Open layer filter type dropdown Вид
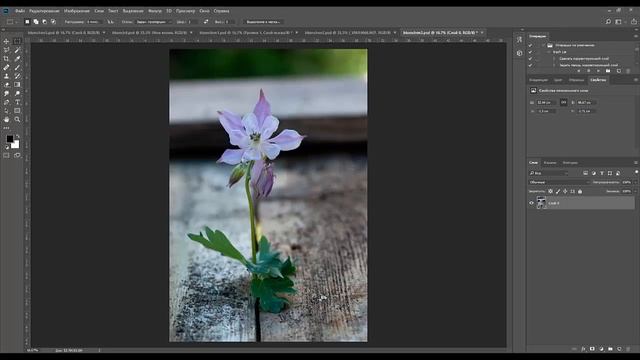Viewport: 640px width, 360px height. (x=549, y=173)
